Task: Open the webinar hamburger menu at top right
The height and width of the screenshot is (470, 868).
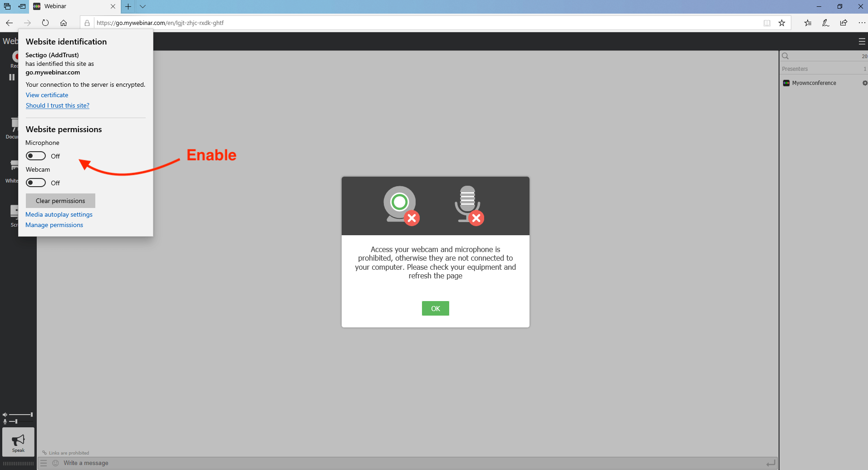Action: 862,41
